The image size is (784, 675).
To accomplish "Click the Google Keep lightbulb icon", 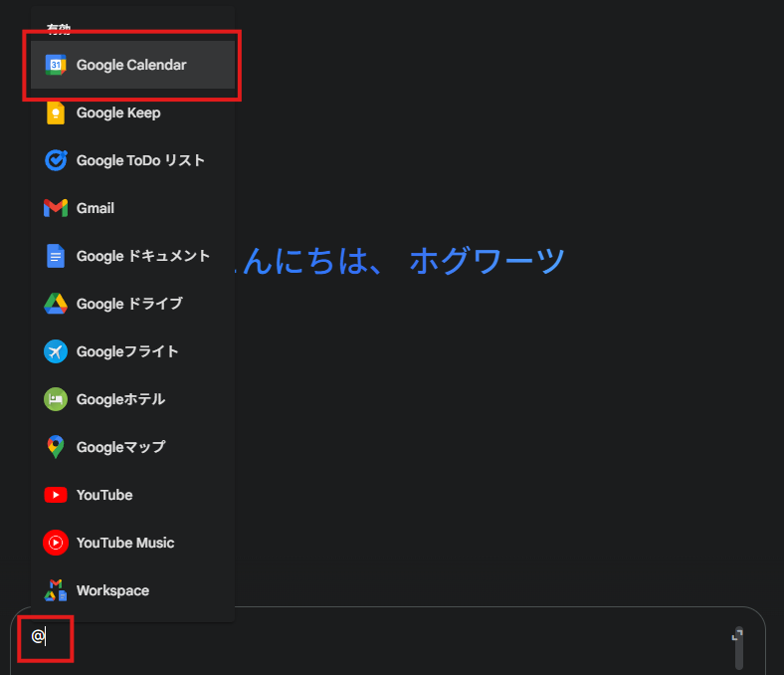I will [x=56, y=112].
